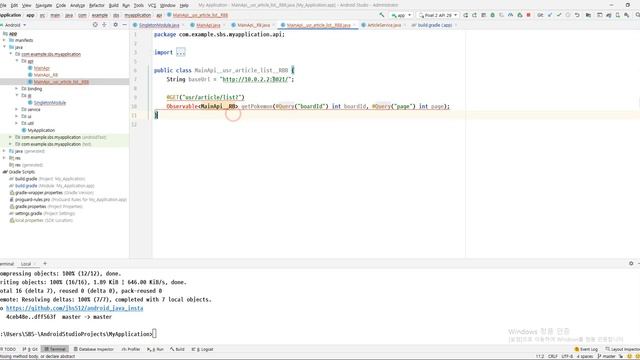Screen dimensions: 640x360
Task: Switch to MainApi.java editor tab
Action: click(208, 25)
